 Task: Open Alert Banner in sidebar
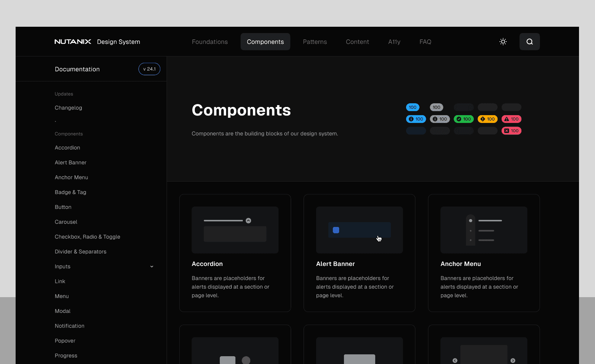click(71, 162)
